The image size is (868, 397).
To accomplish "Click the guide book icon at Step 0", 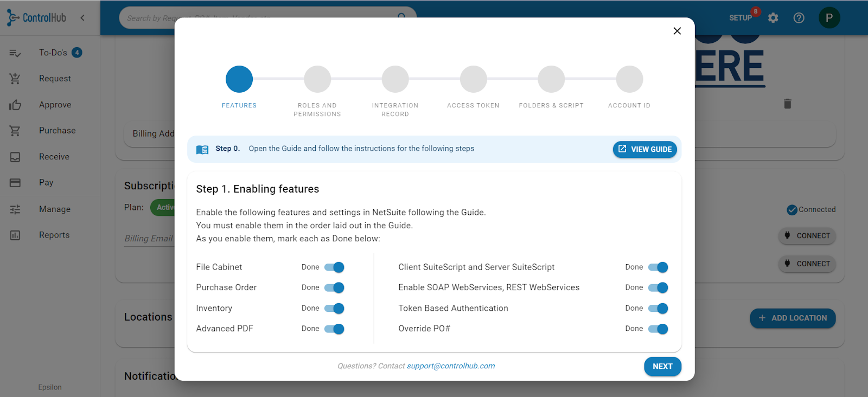I will tap(202, 150).
